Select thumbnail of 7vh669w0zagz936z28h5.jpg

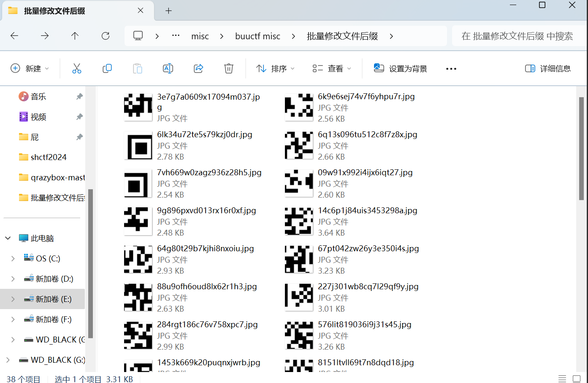coord(138,183)
